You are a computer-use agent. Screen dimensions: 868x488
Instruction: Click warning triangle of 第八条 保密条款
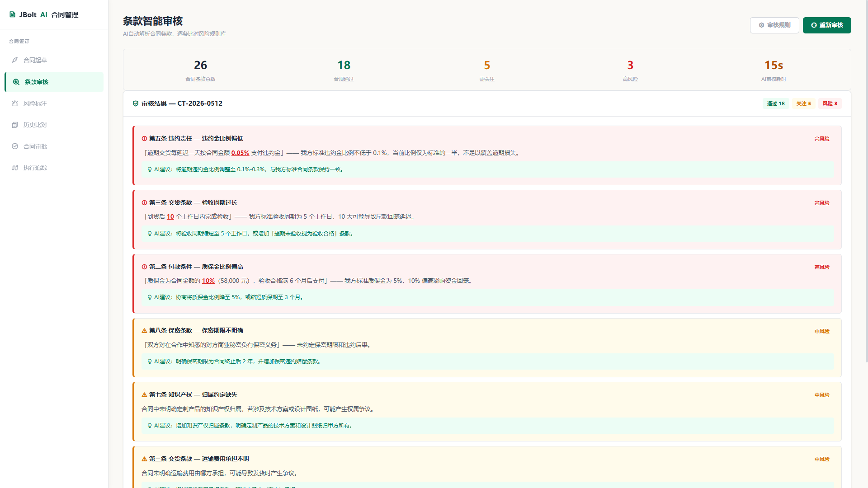click(145, 331)
